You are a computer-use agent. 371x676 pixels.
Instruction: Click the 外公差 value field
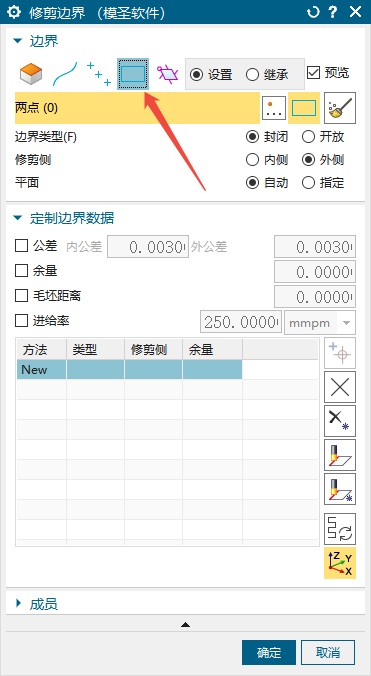coord(315,247)
